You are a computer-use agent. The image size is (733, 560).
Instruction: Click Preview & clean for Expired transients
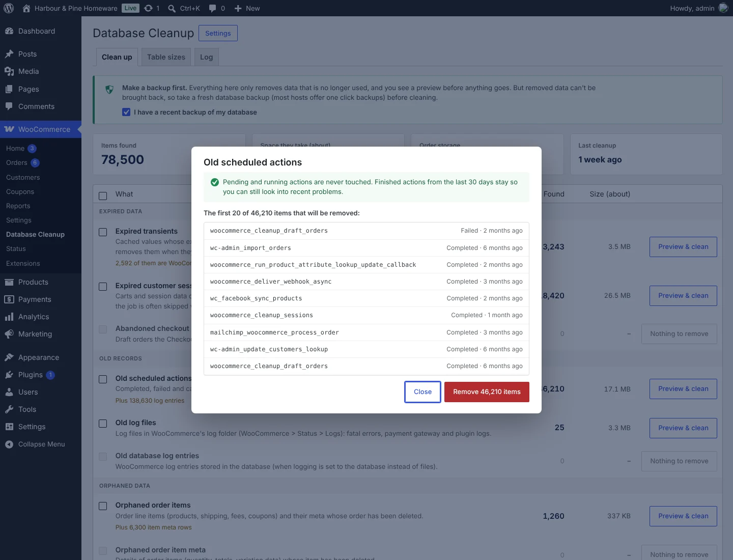pyautogui.click(x=683, y=247)
